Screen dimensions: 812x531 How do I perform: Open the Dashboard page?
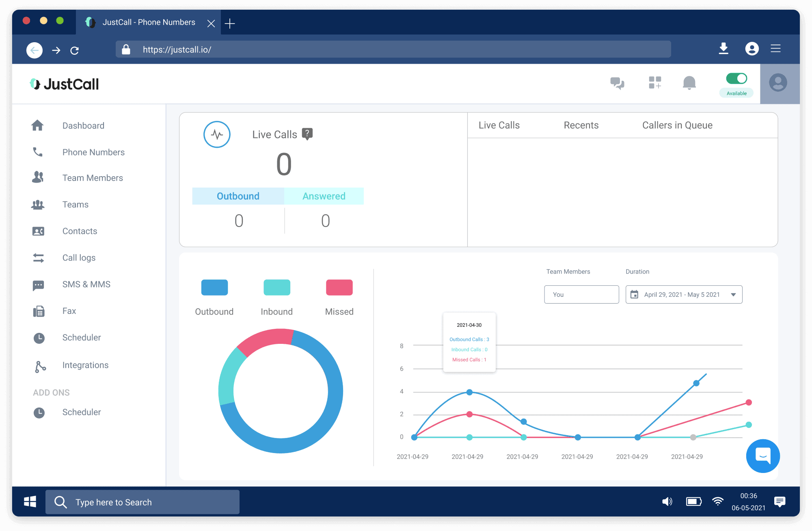pyautogui.click(x=83, y=125)
